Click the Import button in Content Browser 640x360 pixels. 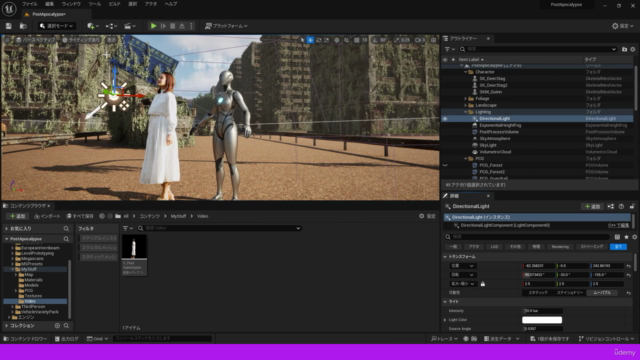pos(47,216)
